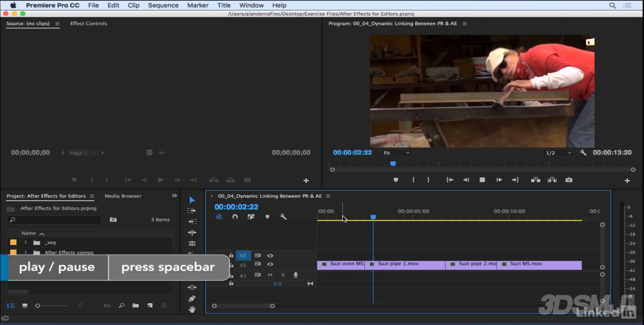Image resolution: width=644 pixels, height=325 pixels.
Task: Toggle V2 track output eye
Action: 270,256
